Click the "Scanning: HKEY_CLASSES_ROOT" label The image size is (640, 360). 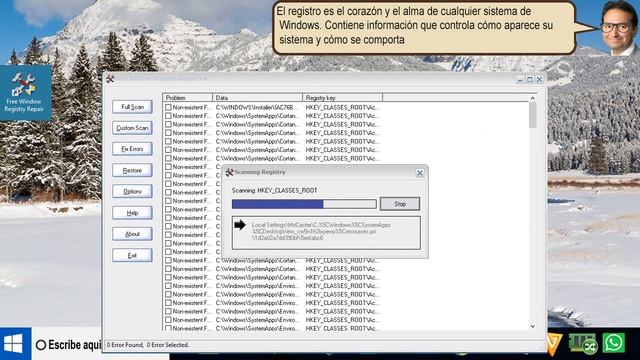(x=275, y=191)
